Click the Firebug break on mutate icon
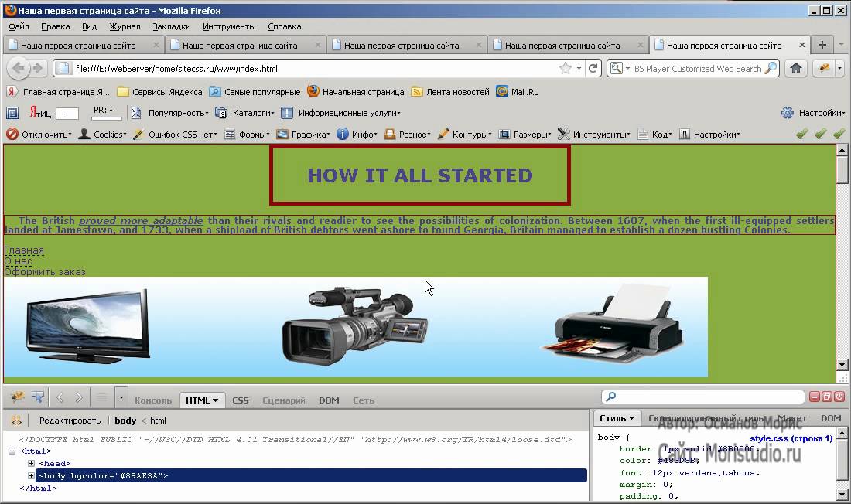 (16, 421)
